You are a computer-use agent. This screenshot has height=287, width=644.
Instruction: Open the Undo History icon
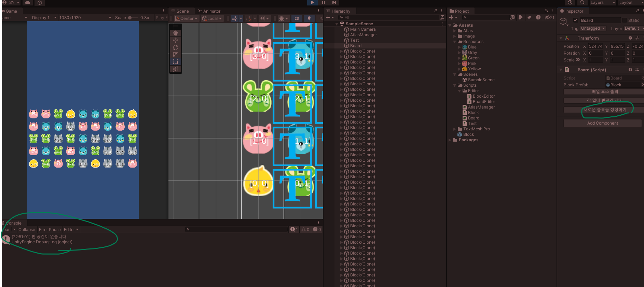tap(570, 2)
